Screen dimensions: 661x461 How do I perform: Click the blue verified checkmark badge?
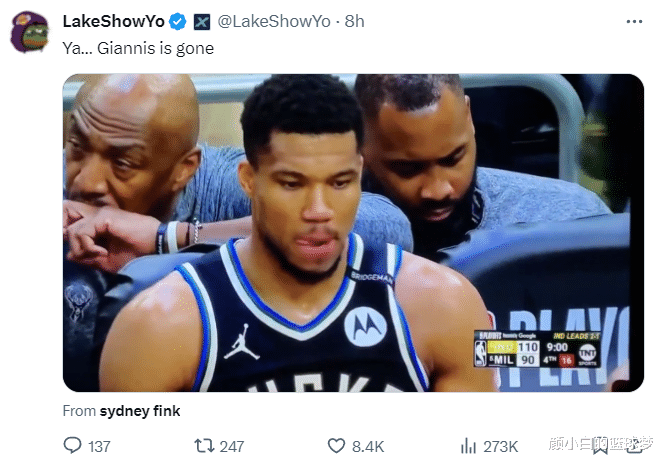pos(177,21)
